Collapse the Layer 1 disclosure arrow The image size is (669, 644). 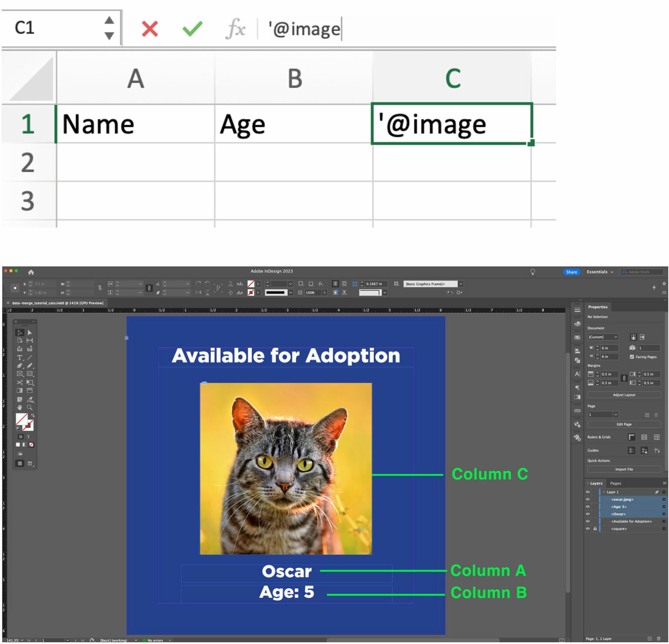[604, 492]
